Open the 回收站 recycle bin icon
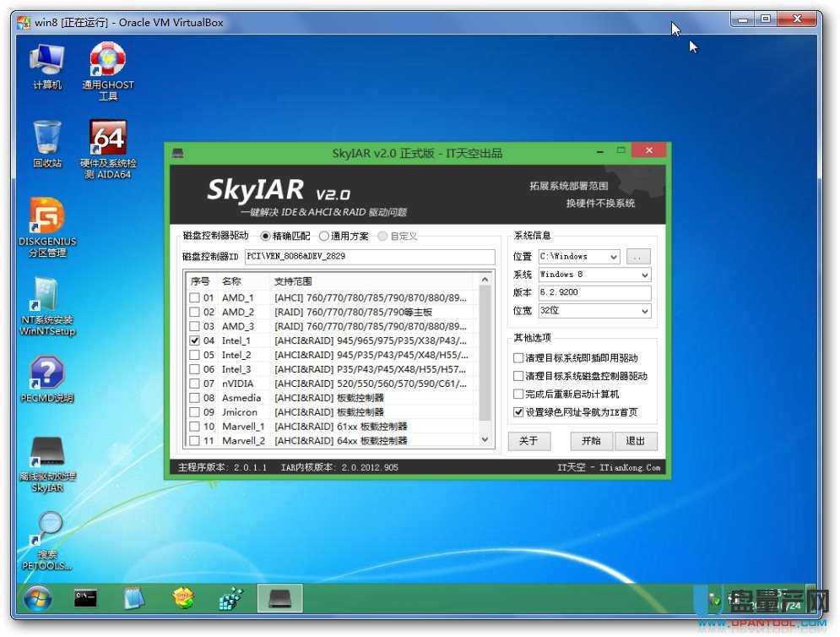Viewport: 840px width, 637px height. pos(47,139)
